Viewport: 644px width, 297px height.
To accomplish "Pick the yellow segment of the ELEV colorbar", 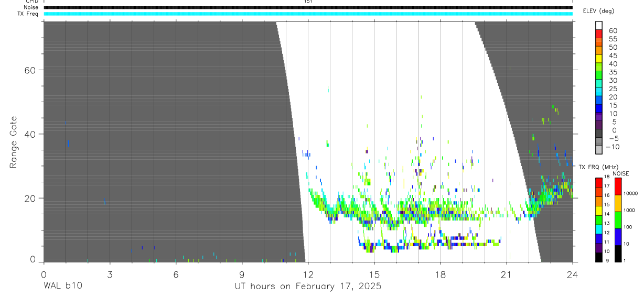I will pyautogui.click(x=599, y=59).
